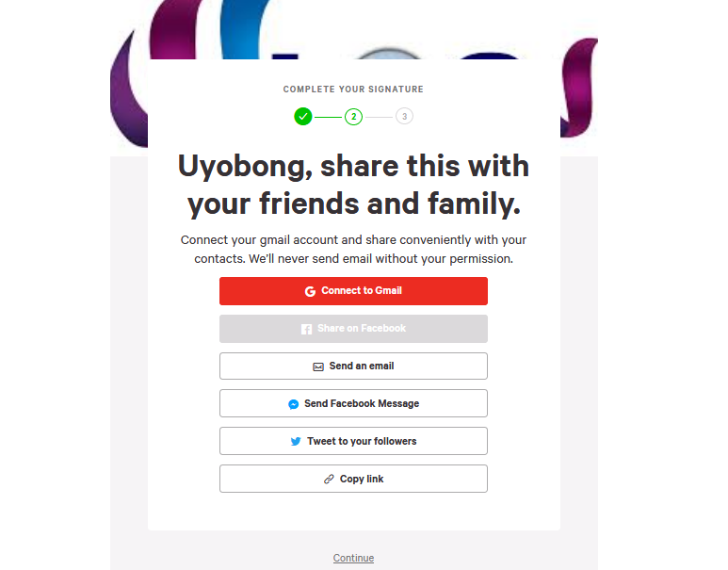728x570 pixels.
Task: Follow the Continue link below the card
Action: (353, 558)
